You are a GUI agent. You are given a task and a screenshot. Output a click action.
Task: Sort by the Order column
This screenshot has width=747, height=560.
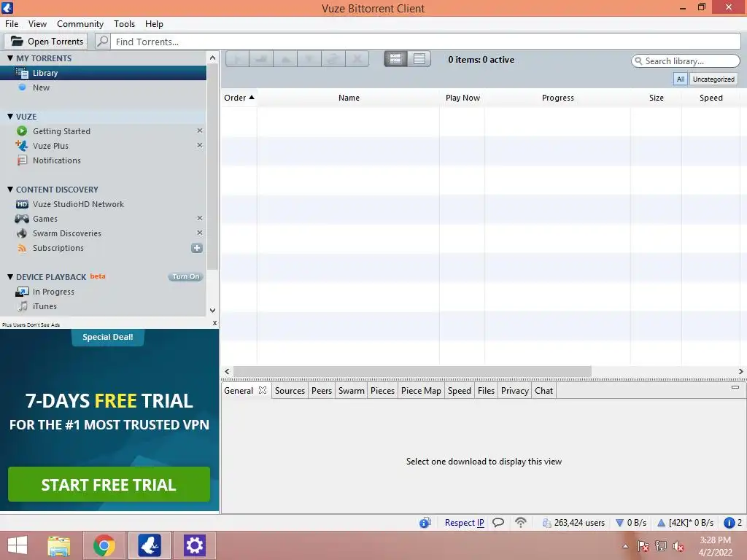click(x=239, y=98)
